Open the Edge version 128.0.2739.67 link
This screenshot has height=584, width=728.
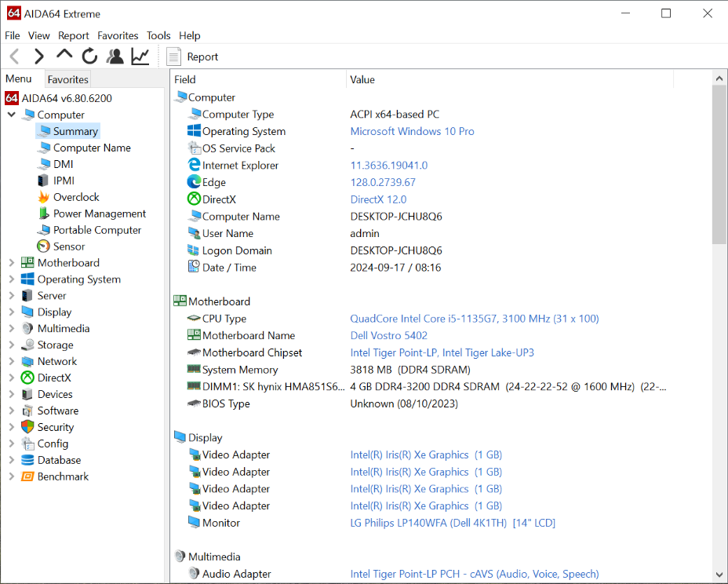click(383, 182)
